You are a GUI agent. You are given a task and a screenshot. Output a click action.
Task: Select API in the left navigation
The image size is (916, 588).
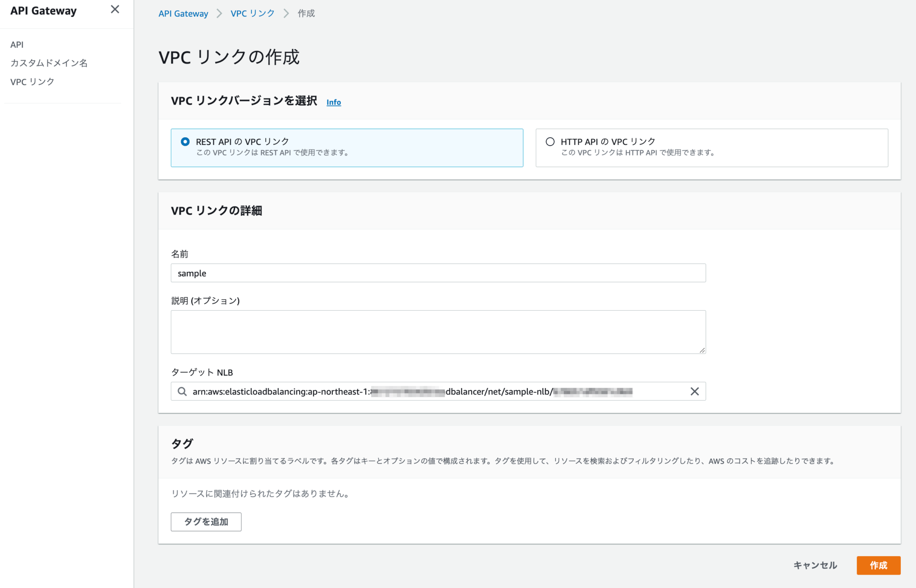pyautogui.click(x=17, y=44)
